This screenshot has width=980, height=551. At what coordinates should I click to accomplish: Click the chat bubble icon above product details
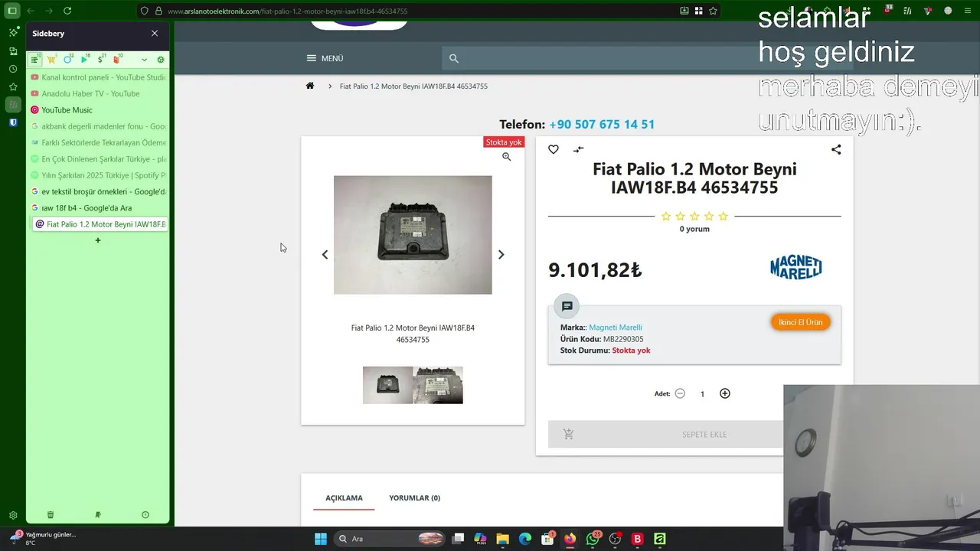pyautogui.click(x=567, y=306)
